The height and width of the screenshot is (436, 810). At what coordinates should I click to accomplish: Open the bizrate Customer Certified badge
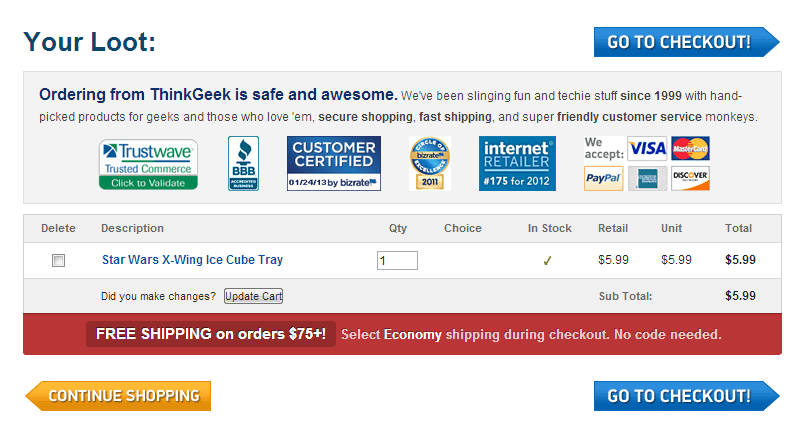coord(335,164)
